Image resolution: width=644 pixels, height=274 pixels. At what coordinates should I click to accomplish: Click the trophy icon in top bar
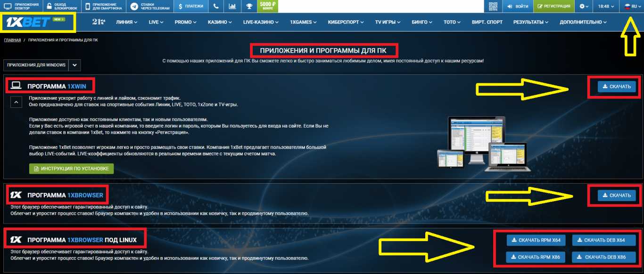249,6
